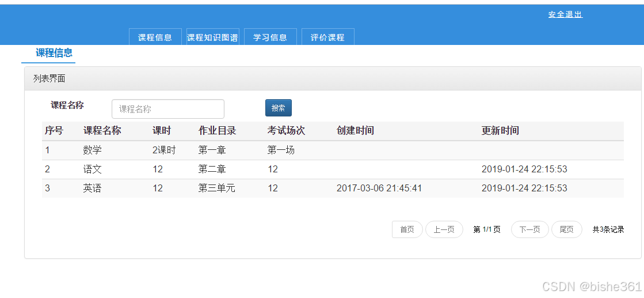The height and width of the screenshot is (298, 644).
Task: Click the 第二章 homework cell
Action: 212,169
